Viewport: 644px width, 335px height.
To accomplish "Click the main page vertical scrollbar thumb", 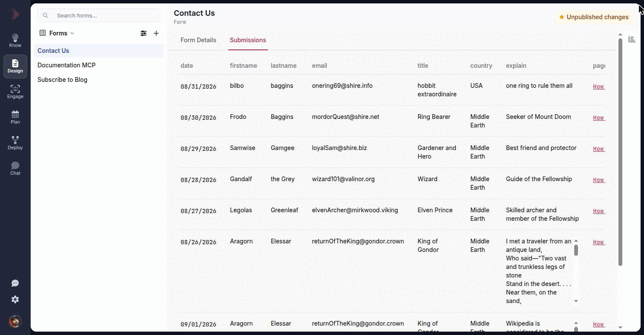I will click(x=620, y=152).
